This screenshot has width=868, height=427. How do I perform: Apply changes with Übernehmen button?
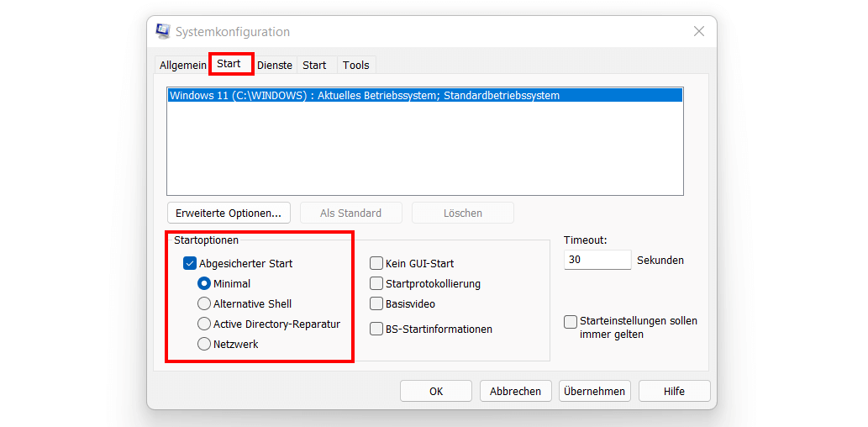[595, 391]
